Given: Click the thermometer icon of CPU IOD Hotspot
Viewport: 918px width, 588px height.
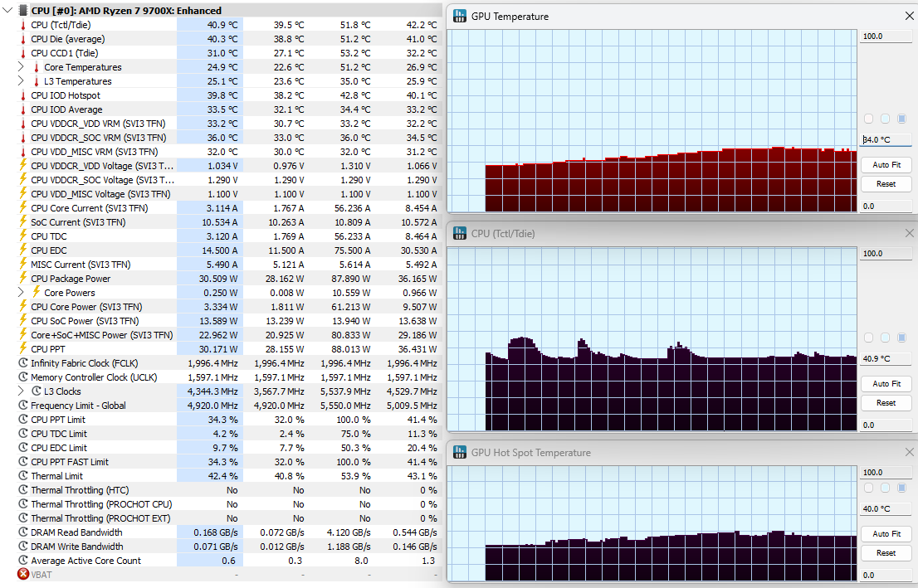Looking at the screenshot, I should pos(23,95).
